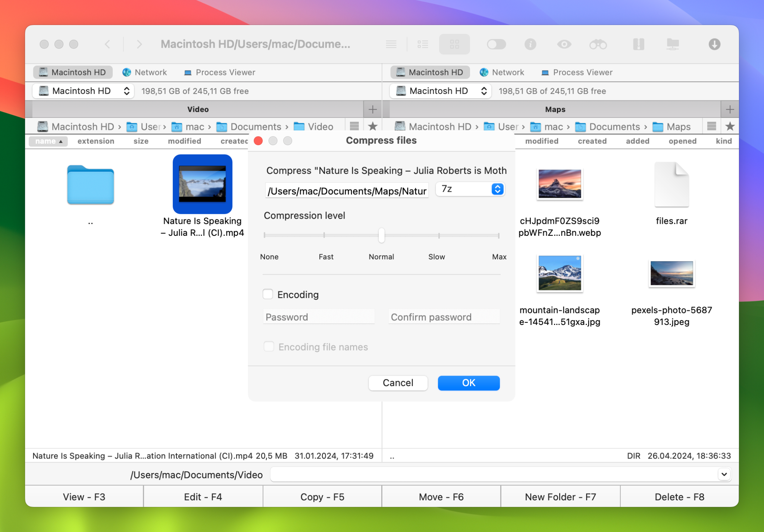Click the Password input field
This screenshot has width=764, height=532.
[x=319, y=316]
